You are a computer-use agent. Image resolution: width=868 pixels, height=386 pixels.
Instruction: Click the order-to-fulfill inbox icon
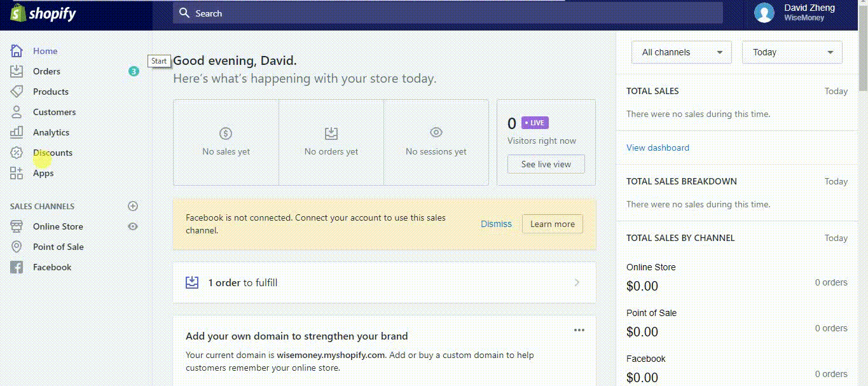(x=192, y=282)
